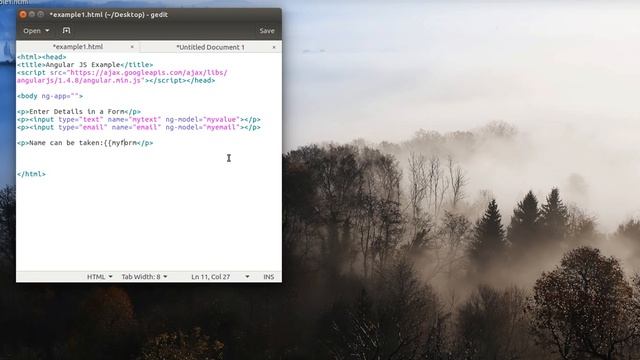Open the file chooser with Open button
Screen dimensions: 640x360
coord(31,31)
